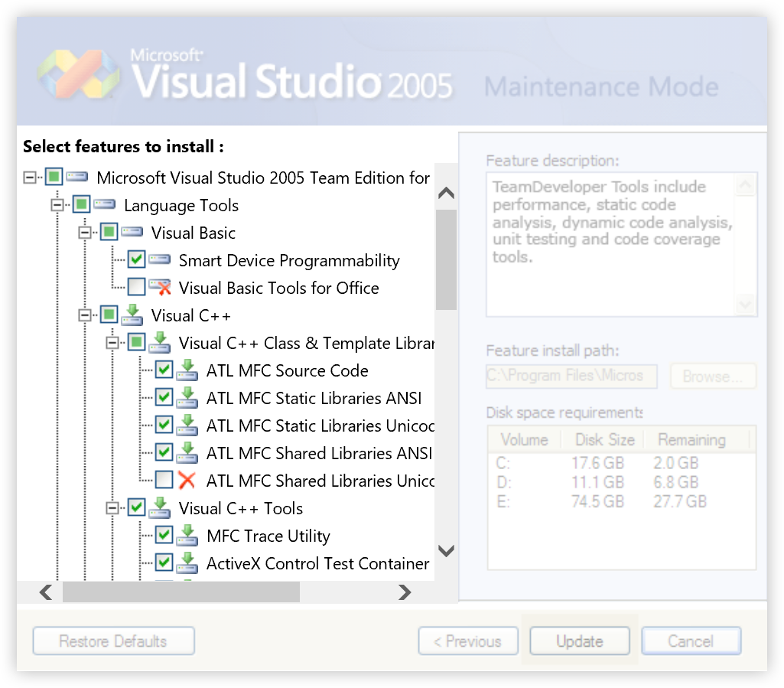Image resolution: width=784 pixels, height=688 pixels.
Task: Toggle the Microsoft Visual Studio 2005 Team Edition root checkbox
Action: click(54, 177)
